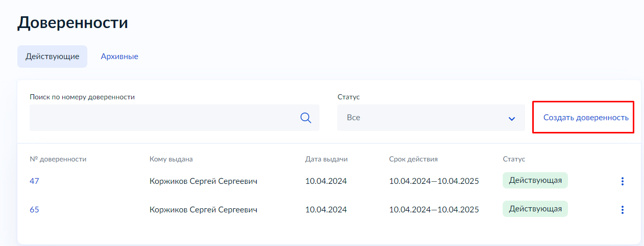Click issue date 10.04.2024 in row 65

326,209
